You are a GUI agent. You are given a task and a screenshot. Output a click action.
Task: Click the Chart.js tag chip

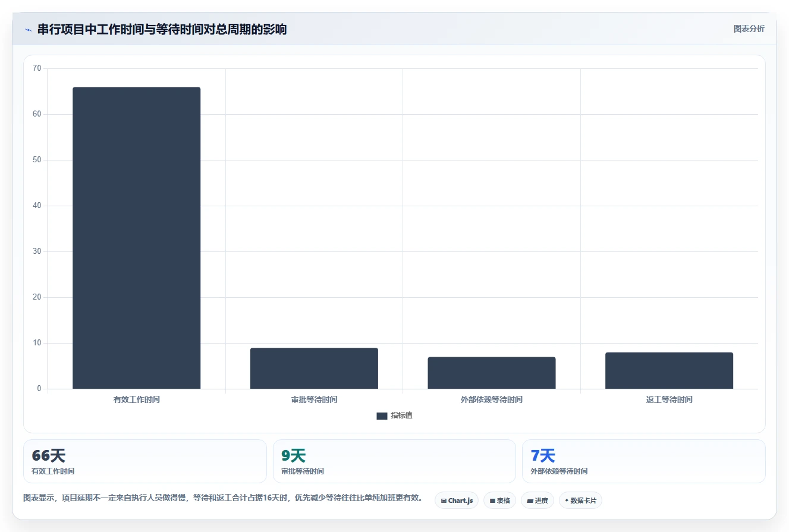(x=457, y=500)
